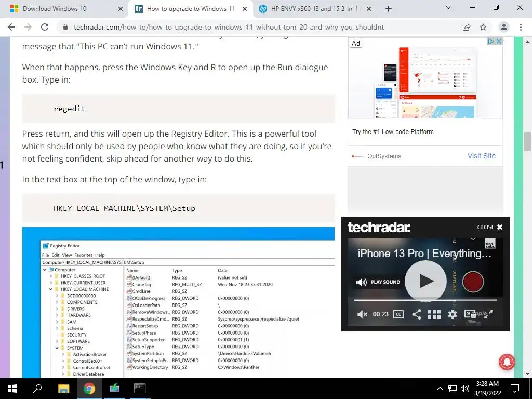Close the How to upgrade to Windows 11 tab
This screenshot has width=532, height=399.
[244, 9]
